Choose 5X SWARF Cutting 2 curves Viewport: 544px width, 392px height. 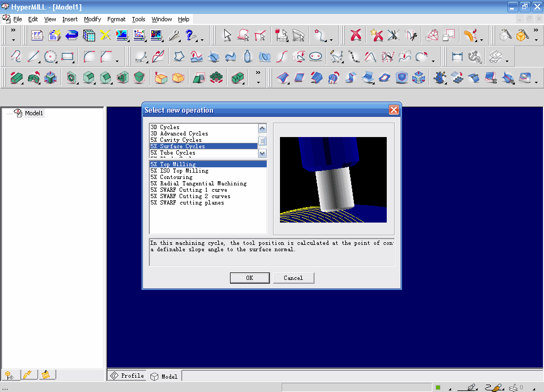(x=208, y=196)
